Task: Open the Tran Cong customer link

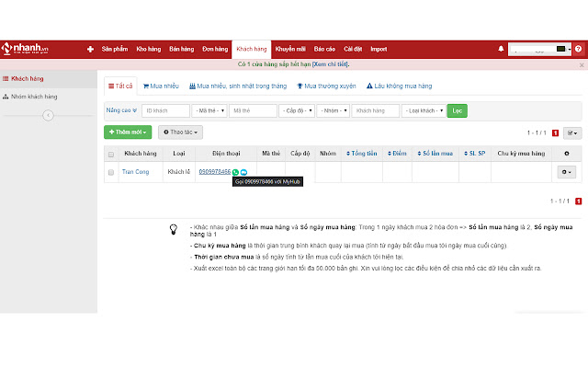Action: point(137,172)
